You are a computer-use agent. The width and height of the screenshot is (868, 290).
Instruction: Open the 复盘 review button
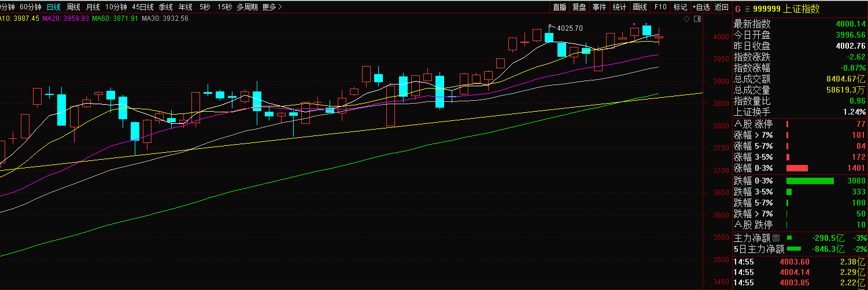click(x=579, y=7)
